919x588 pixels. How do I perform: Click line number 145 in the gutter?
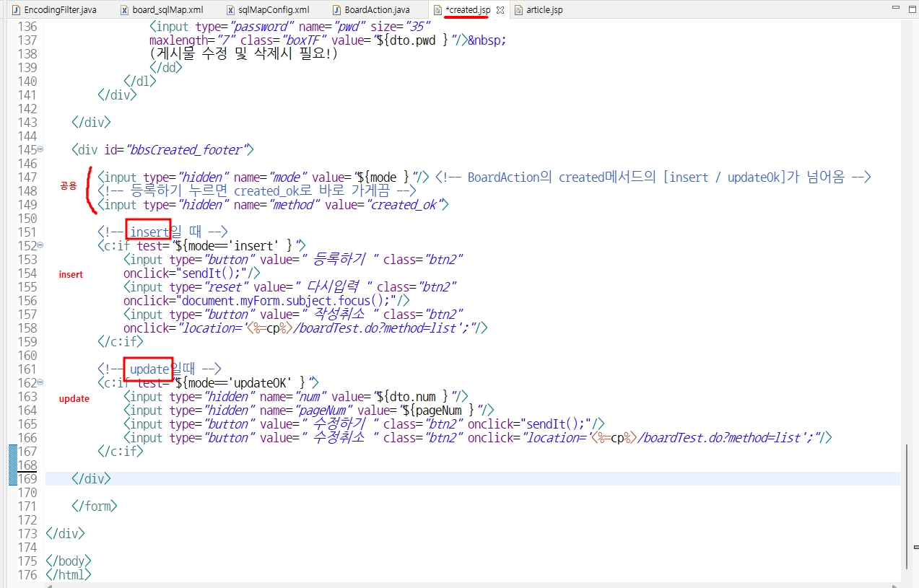click(27, 150)
